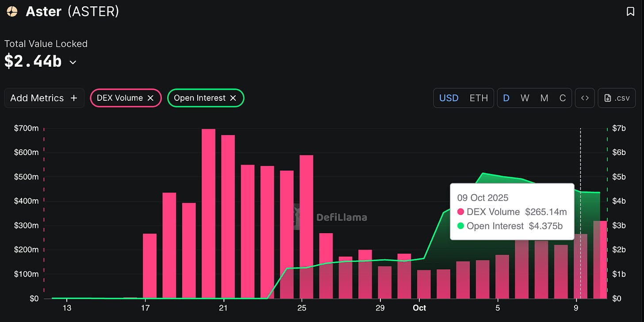Remove the DEX Volume metric chip
This screenshot has height=322, width=644.
(x=150, y=98)
